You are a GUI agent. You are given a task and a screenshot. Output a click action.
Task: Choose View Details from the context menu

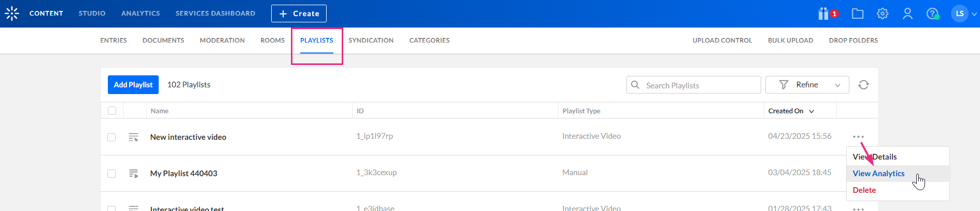pyautogui.click(x=874, y=157)
